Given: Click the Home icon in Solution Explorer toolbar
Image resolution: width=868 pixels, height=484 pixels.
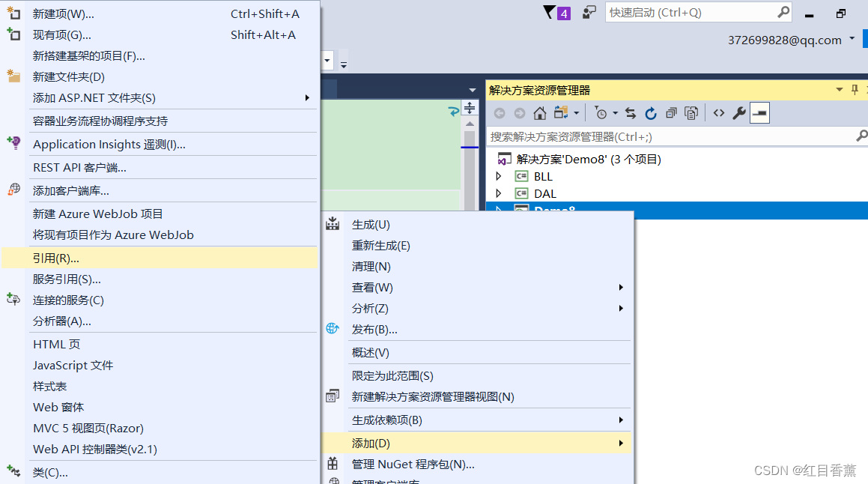Looking at the screenshot, I should click(538, 112).
